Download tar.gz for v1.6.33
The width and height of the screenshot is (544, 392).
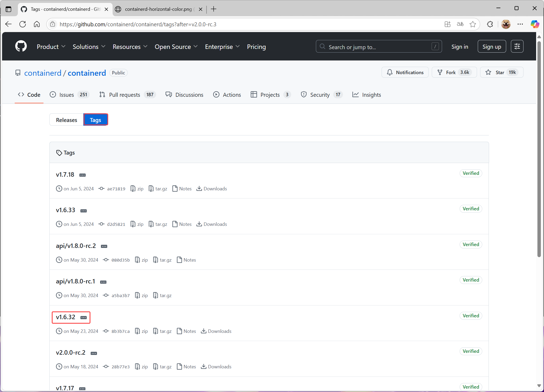[158, 224]
